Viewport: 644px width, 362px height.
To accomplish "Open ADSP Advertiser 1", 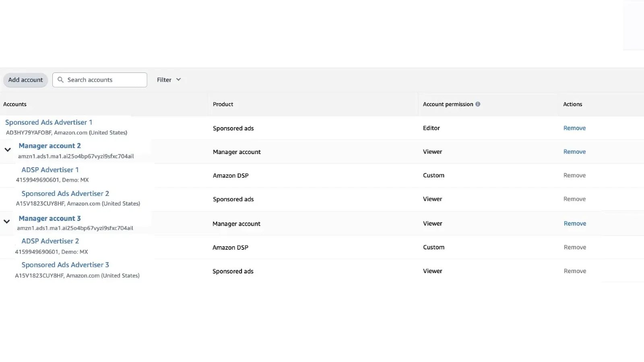I will 50,170.
